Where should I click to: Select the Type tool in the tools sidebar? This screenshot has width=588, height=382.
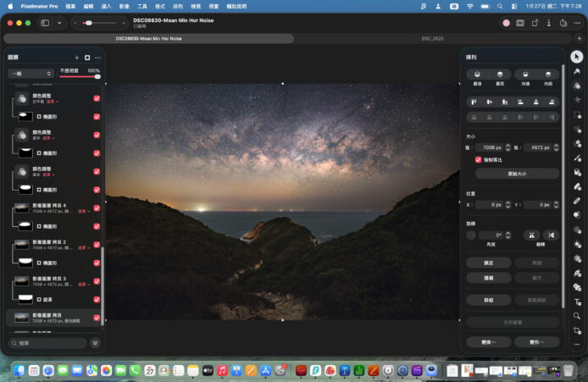pyautogui.click(x=576, y=302)
